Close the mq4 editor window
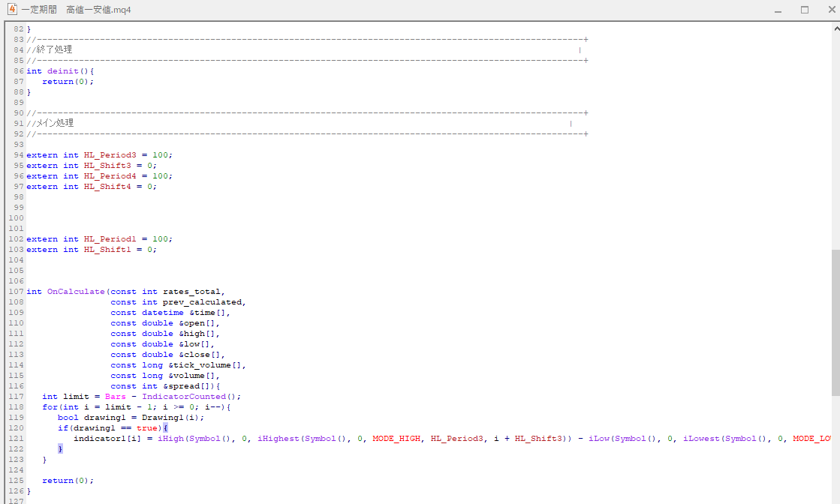Viewport: 840px width, 504px height. [830, 10]
